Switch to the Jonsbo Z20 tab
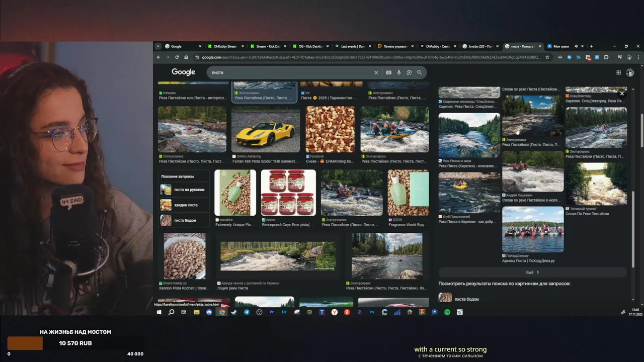 coord(480,46)
